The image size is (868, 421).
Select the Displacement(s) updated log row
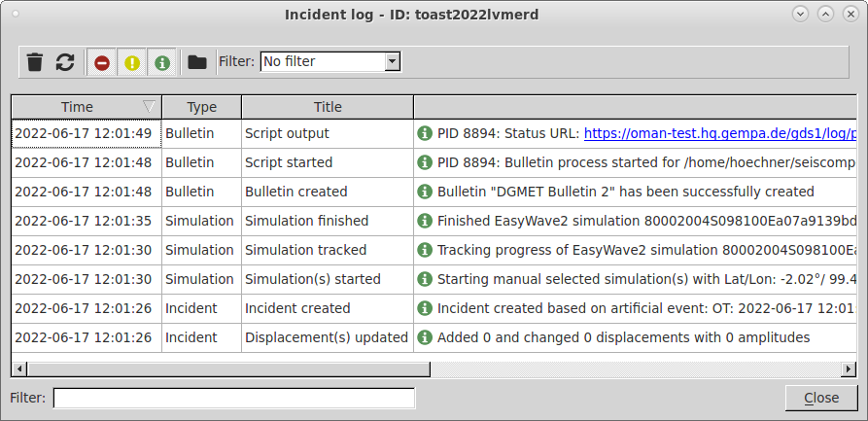[434, 338]
